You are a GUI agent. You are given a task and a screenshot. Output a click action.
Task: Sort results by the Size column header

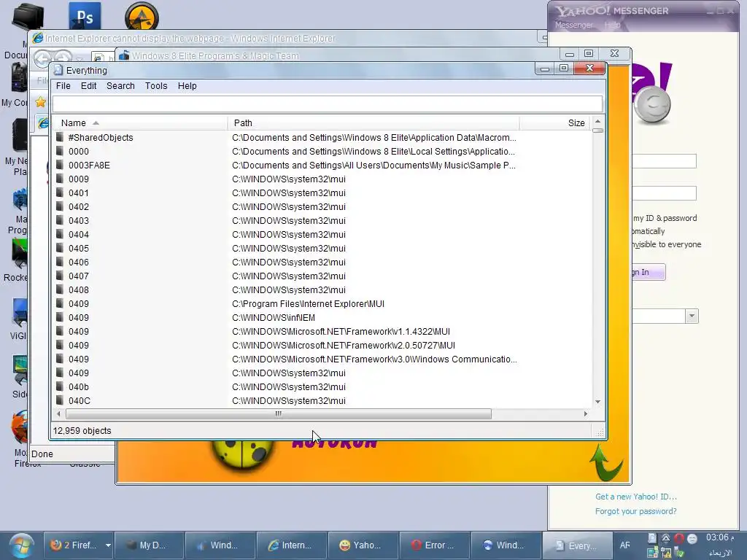pyautogui.click(x=555, y=122)
